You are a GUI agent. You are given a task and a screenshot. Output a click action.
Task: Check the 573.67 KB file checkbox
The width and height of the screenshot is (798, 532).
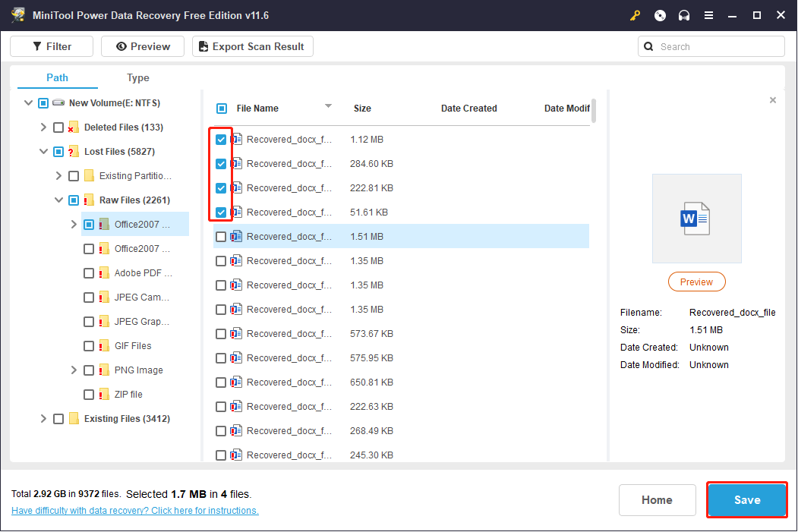point(221,334)
